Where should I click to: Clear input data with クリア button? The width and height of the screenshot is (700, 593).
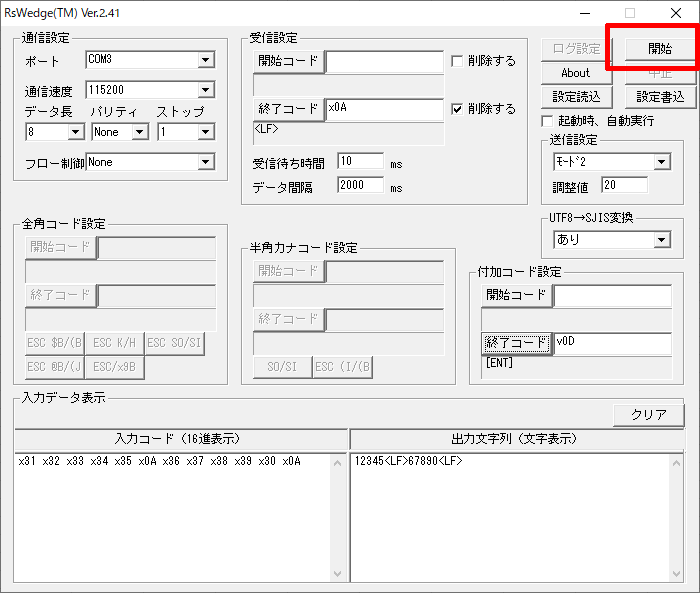coord(648,415)
